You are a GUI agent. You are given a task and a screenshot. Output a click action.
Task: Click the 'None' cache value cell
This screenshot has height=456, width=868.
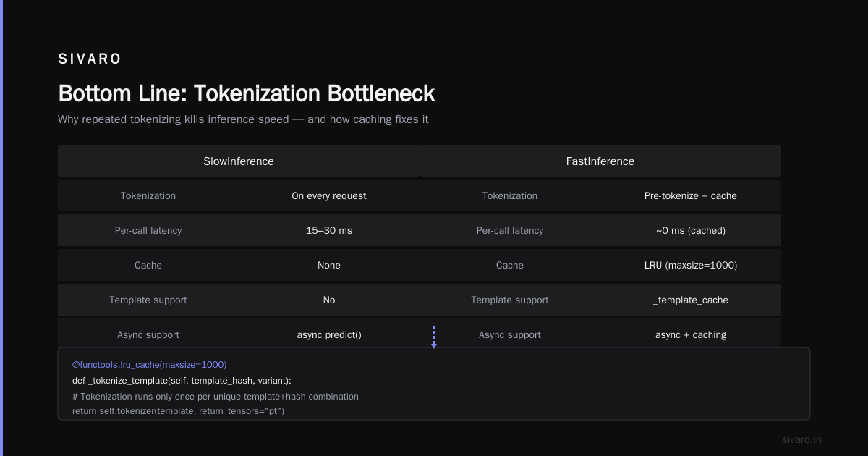[x=329, y=265]
